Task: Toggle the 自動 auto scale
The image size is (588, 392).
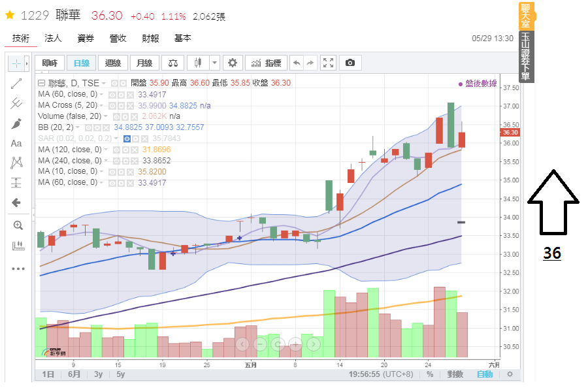Action: point(485,374)
